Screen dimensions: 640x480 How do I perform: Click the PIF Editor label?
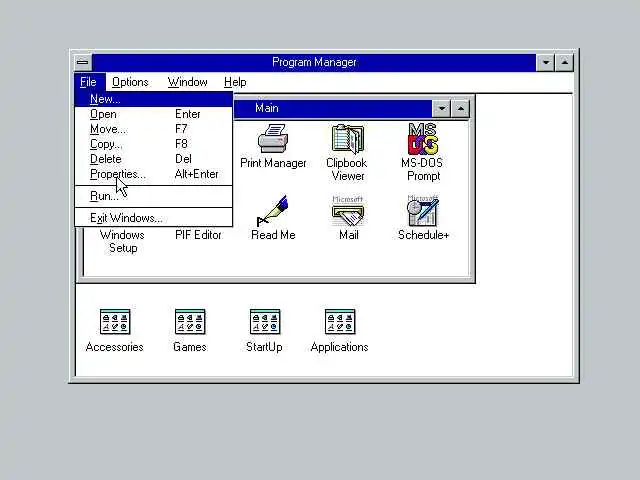(198, 235)
